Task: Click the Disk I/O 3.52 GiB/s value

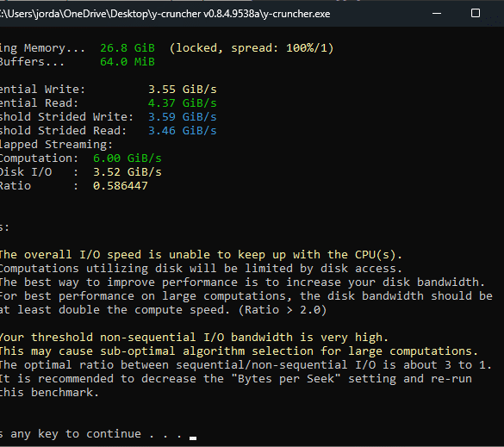Action: [x=128, y=172]
